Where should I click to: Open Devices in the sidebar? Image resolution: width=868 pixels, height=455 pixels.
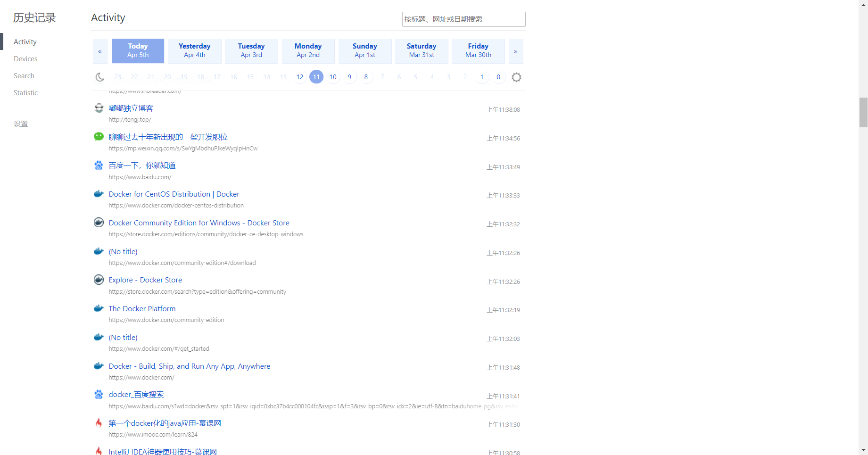pyautogui.click(x=25, y=59)
